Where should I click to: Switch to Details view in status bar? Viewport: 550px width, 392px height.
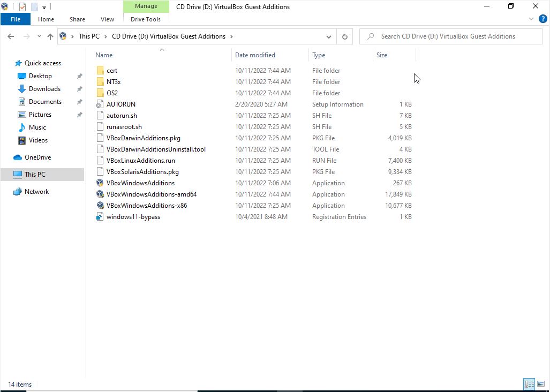point(529,384)
